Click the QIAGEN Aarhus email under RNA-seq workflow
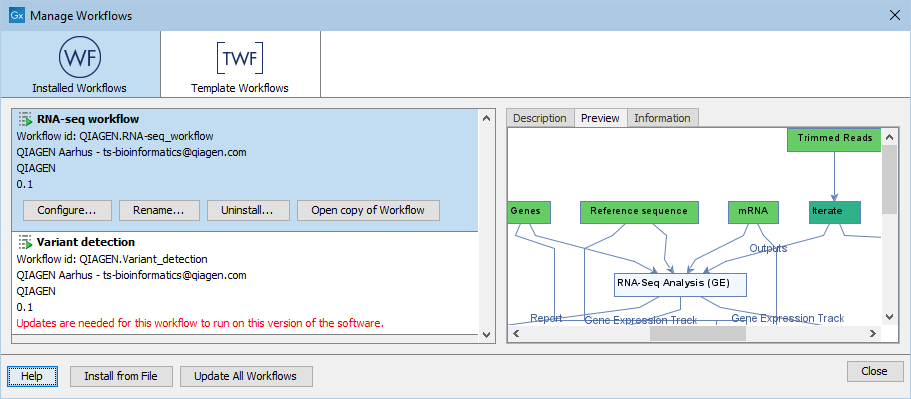The width and height of the screenshot is (911, 399). click(x=131, y=152)
